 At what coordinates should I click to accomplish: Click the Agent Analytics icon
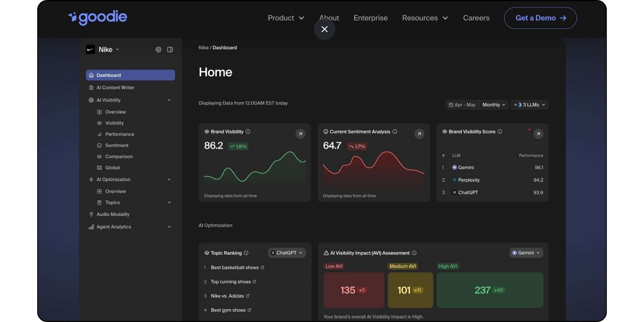[x=91, y=227]
